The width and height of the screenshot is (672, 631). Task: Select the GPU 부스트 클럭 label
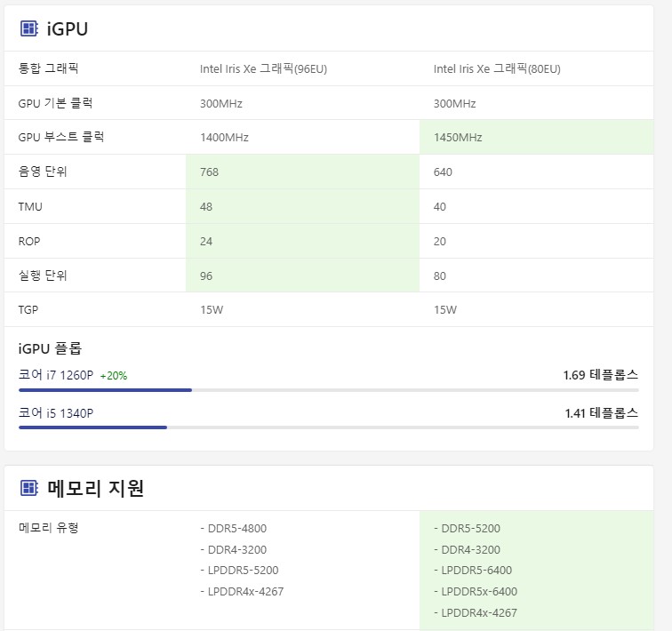pos(60,137)
